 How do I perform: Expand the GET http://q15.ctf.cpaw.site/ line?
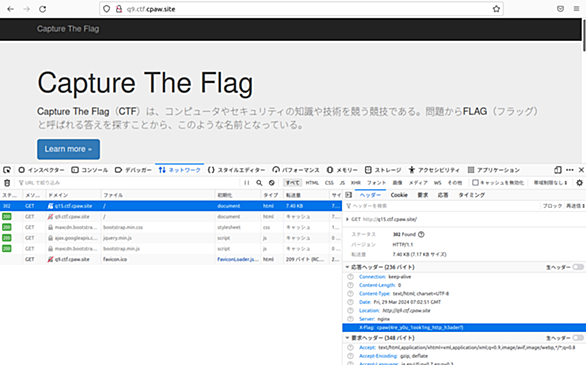347,219
